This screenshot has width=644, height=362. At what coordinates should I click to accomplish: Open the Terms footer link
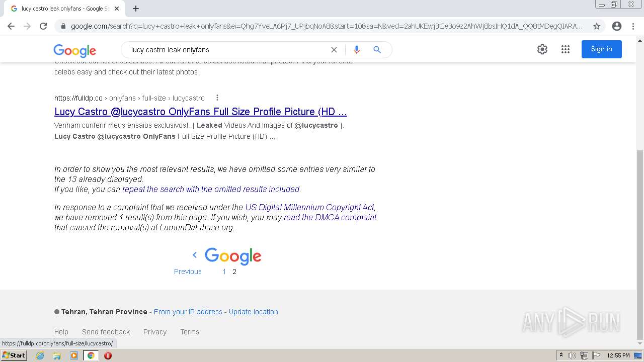(190, 332)
